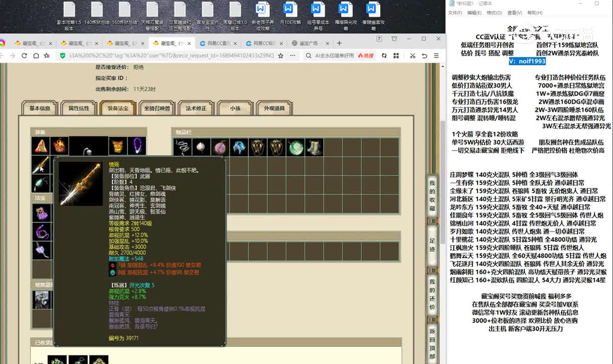Open the browser hamburger menu

[x=436, y=56]
